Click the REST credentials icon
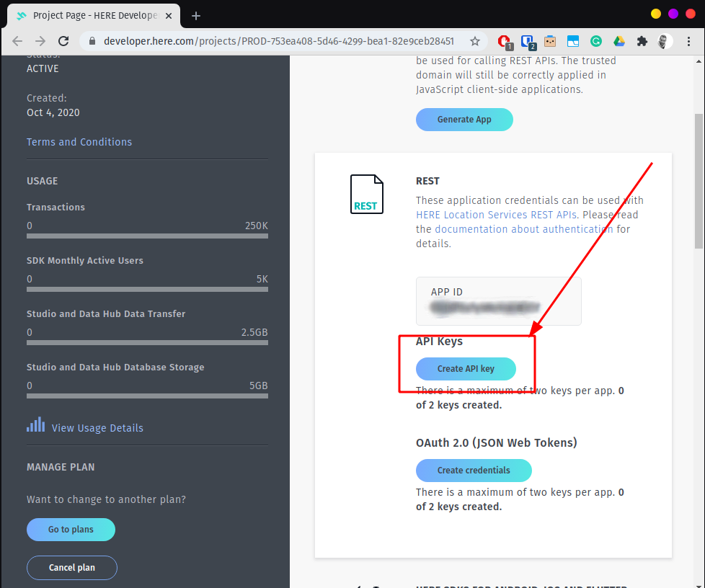705x588 pixels. click(x=366, y=193)
